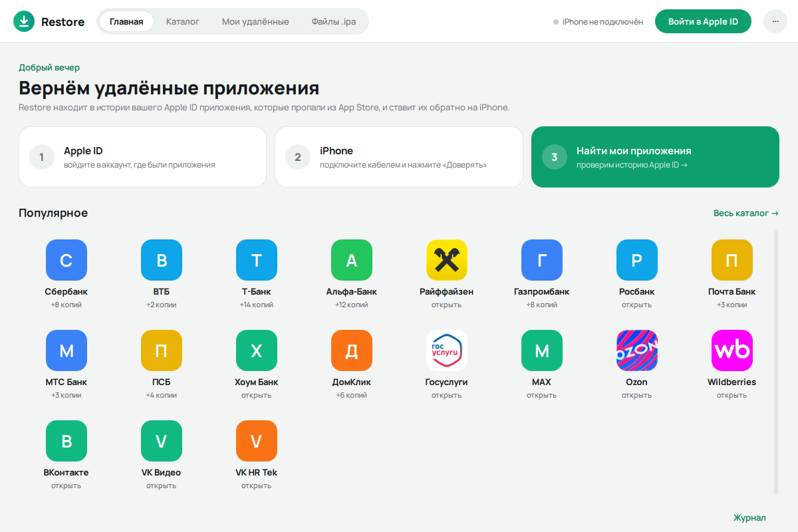
Task: Choose the Хоум Банк app icon
Action: (257, 350)
